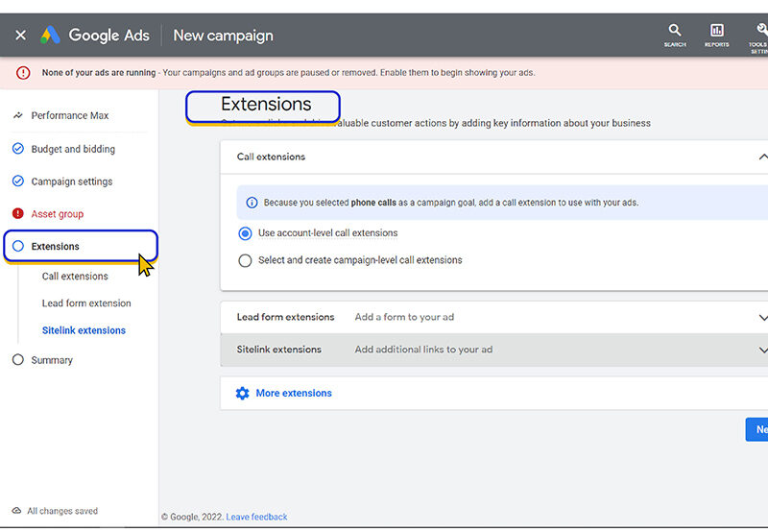Click 'None of your ads are running' message
This screenshot has width=768, height=532.
coord(99,72)
